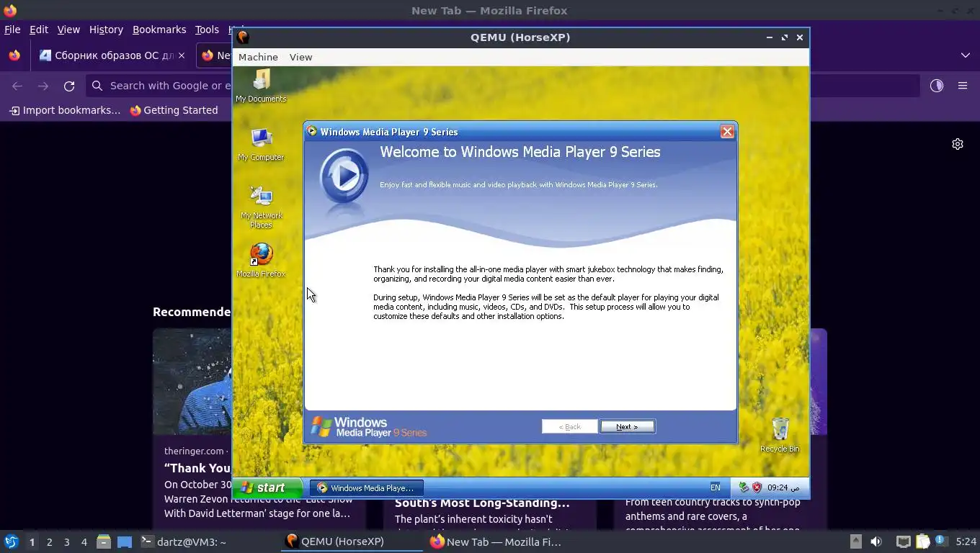Click Import bookmarks in bookmarks toolbar
This screenshot has height=553, width=980.
(65, 110)
